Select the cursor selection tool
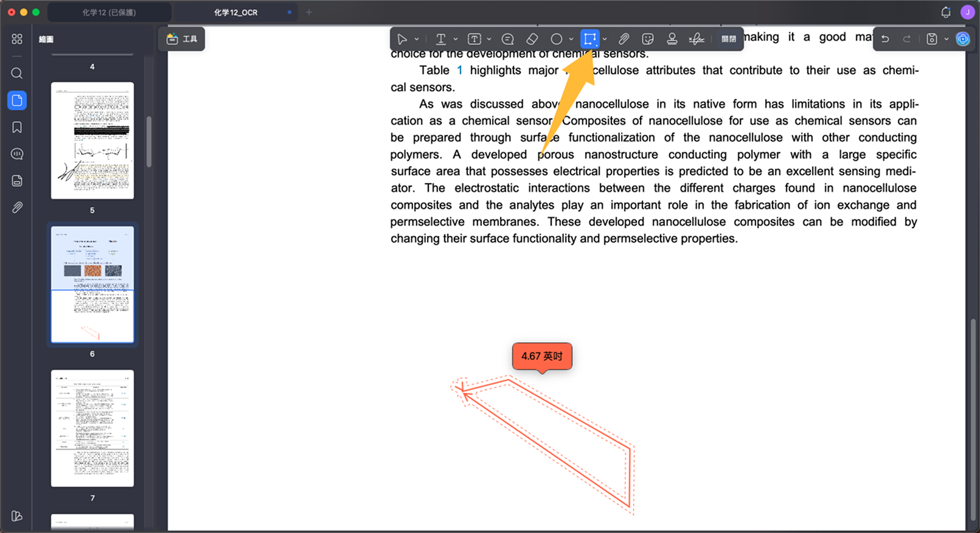The height and width of the screenshot is (533, 980). pyautogui.click(x=401, y=39)
